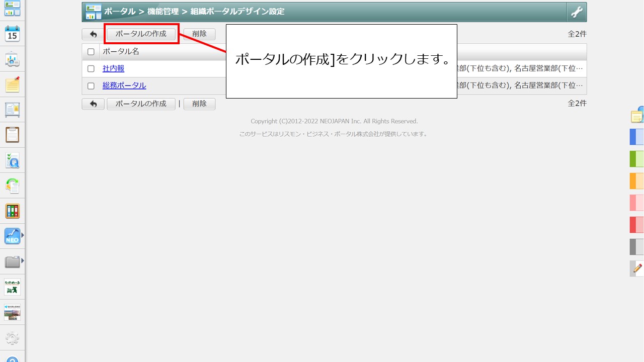The height and width of the screenshot is (362, 644).
Task: Open the colored binders cabinet icon
Action: tap(12, 211)
